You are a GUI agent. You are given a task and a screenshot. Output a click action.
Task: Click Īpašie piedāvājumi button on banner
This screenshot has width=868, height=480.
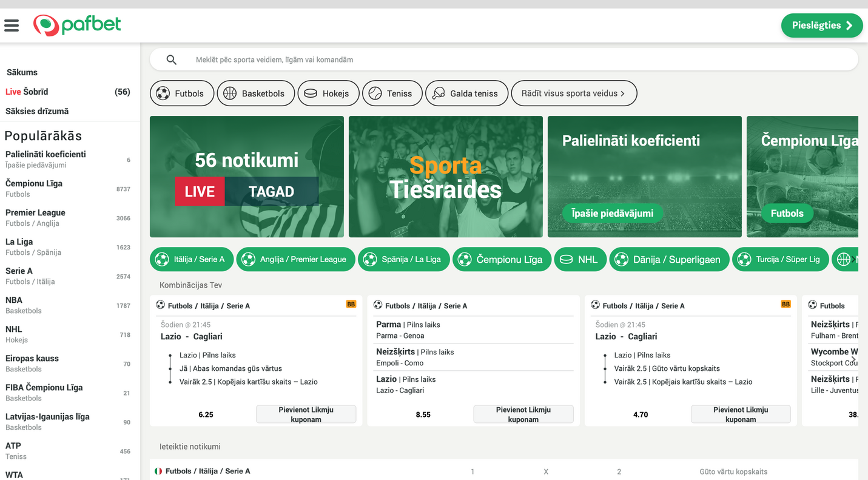coord(613,213)
